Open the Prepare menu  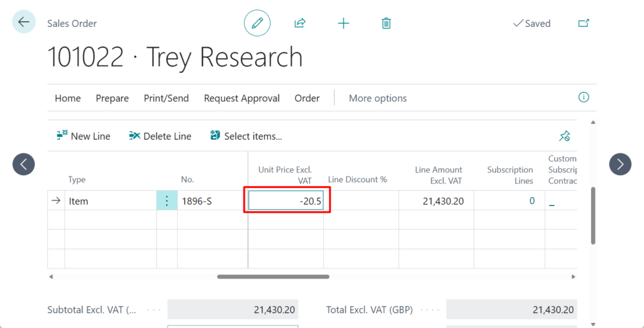tap(112, 98)
